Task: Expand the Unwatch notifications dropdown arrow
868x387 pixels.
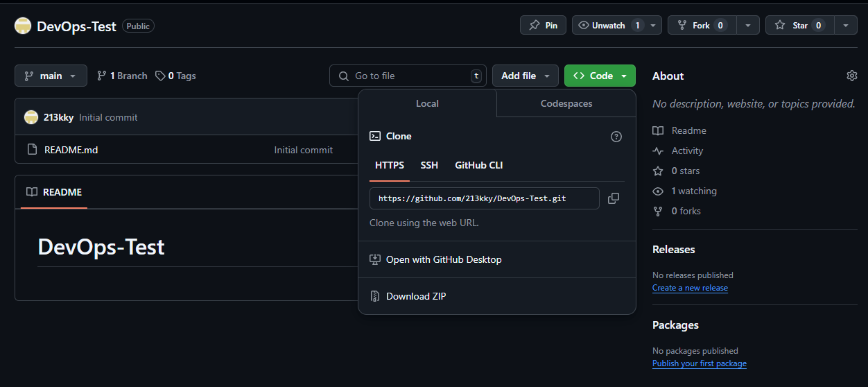Action: coord(653,25)
